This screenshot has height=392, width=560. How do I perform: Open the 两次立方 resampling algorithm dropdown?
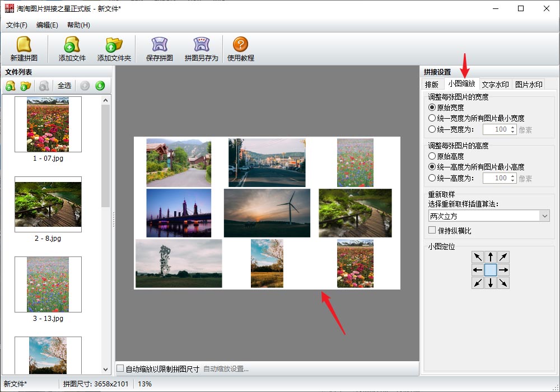(488, 216)
